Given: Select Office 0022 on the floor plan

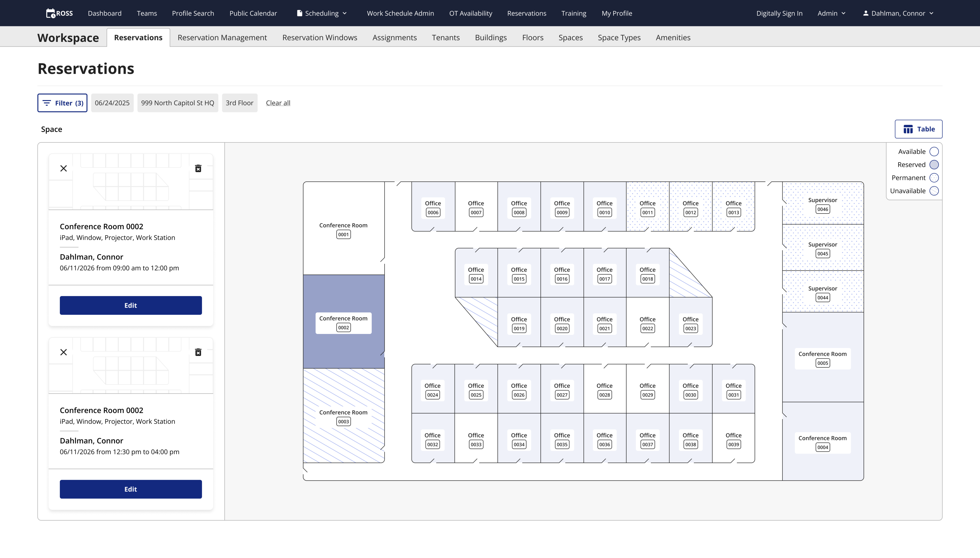Looking at the screenshot, I should tap(647, 324).
